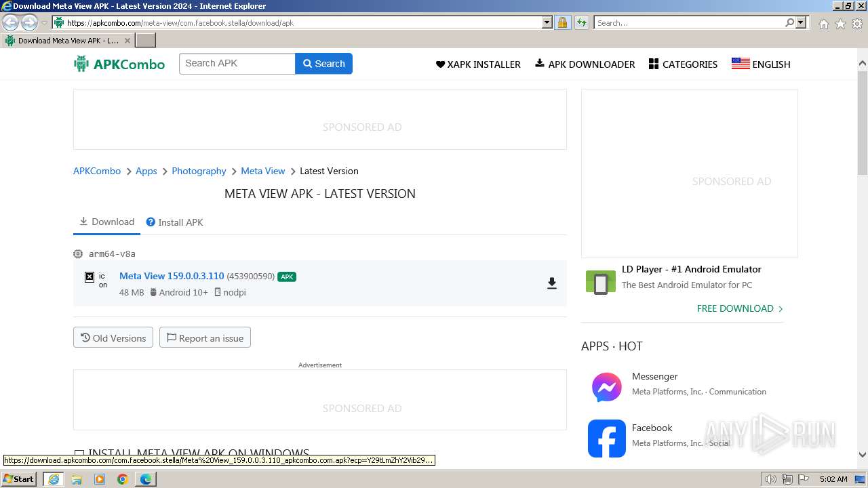Expand search provider dropdown
The width and height of the screenshot is (868, 488).
coord(801,22)
